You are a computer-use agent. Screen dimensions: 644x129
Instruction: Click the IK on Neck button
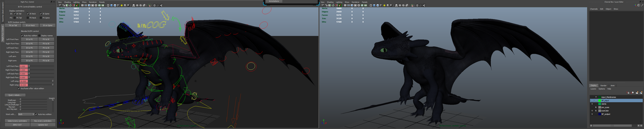click(30, 25)
